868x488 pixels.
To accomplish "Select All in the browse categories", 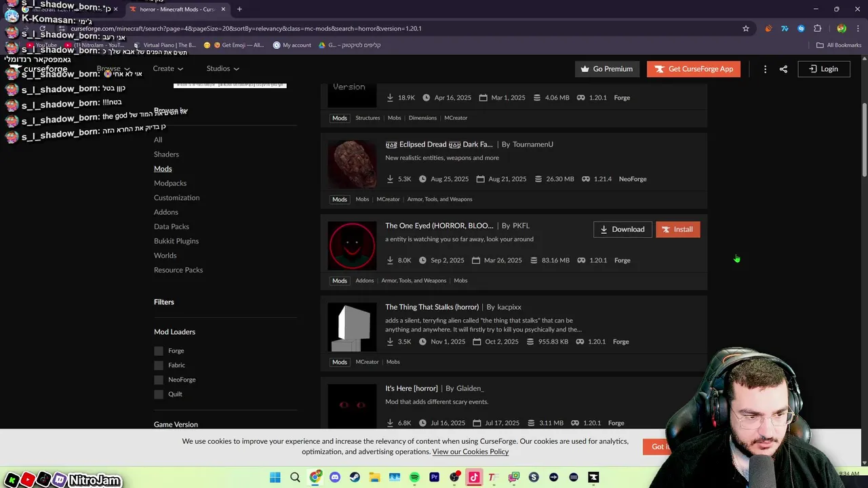I will (x=158, y=140).
